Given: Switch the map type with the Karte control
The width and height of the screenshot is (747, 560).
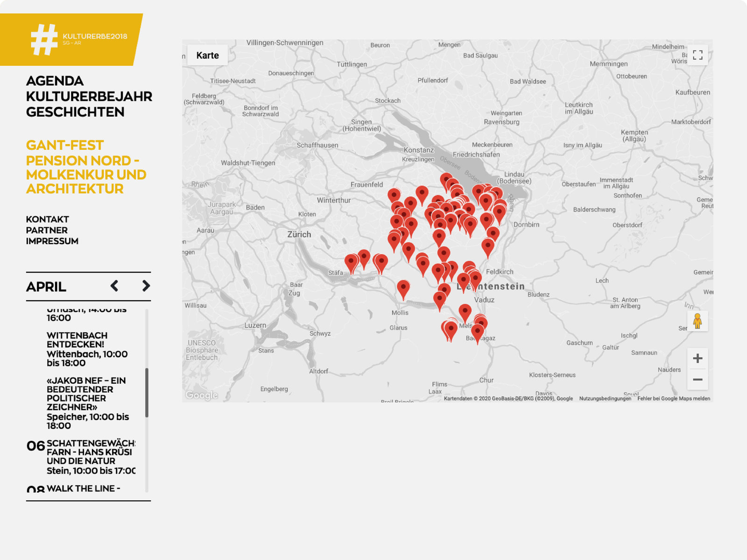Looking at the screenshot, I should click(x=208, y=55).
